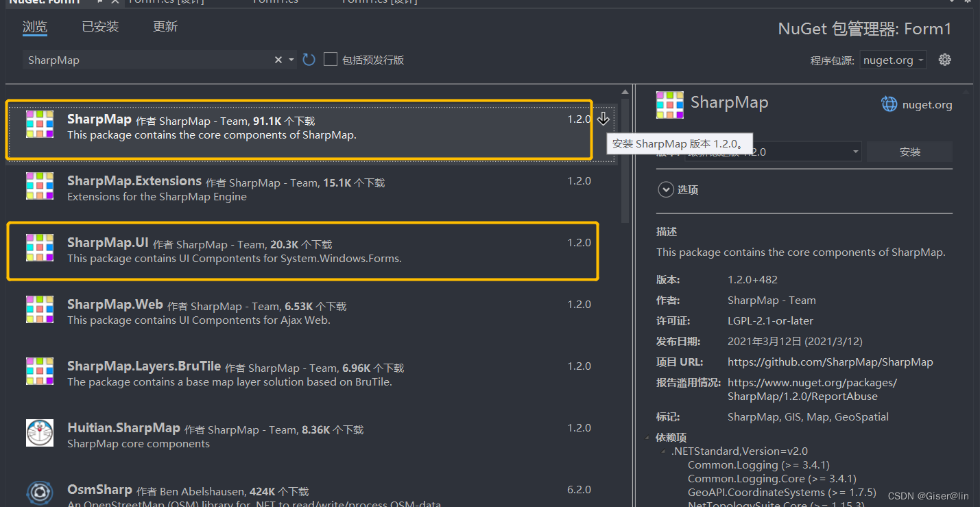Switch to the 更新 tab
This screenshot has height=507, width=980.
[x=165, y=27]
